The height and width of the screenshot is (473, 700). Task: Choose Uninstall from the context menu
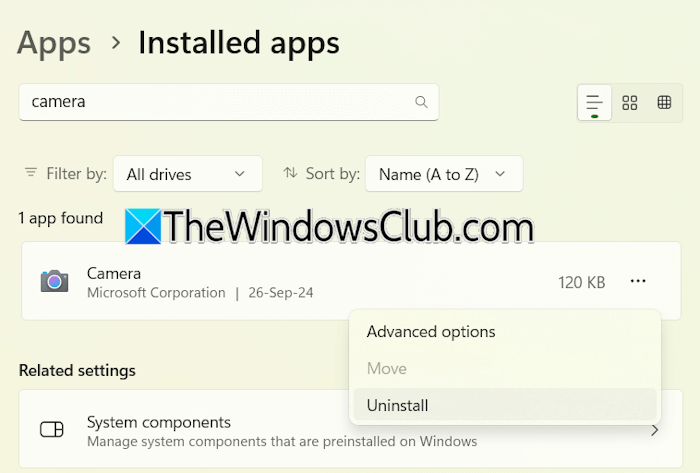tap(397, 405)
